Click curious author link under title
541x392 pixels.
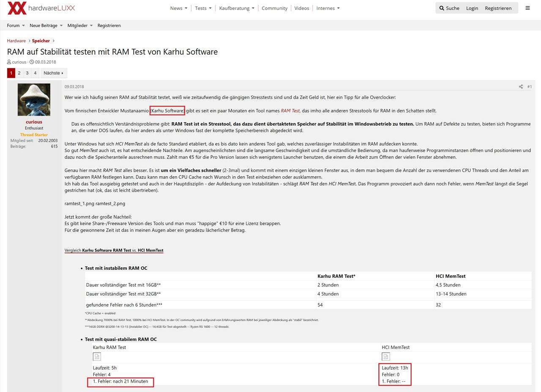coord(19,62)
